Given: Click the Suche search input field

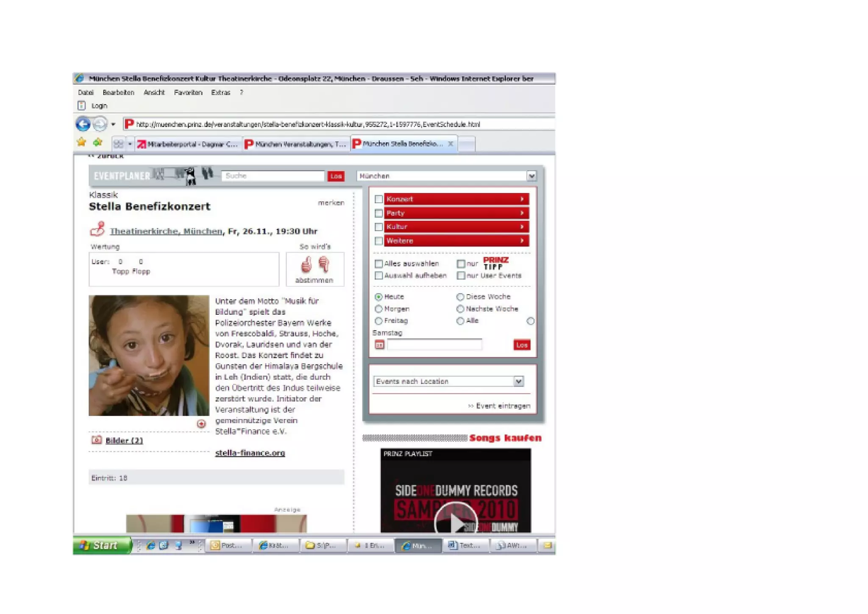Looking at the screenshot, I should point(273,176).
